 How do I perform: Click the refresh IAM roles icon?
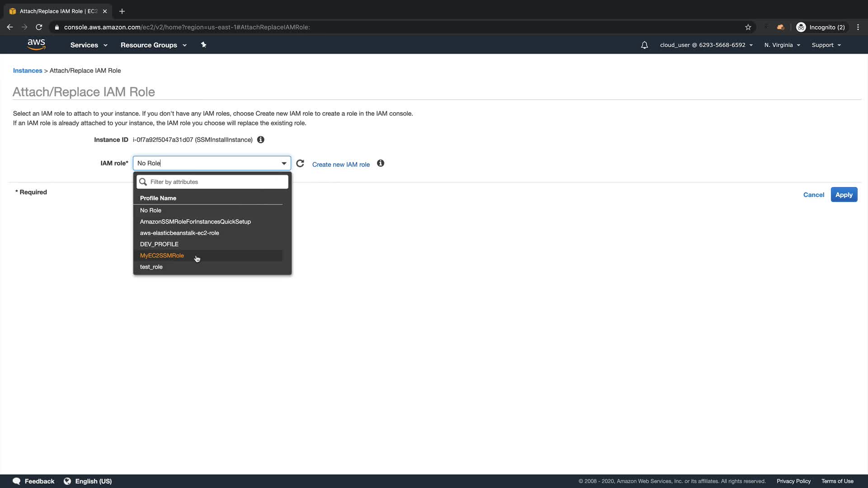point(300,164)
